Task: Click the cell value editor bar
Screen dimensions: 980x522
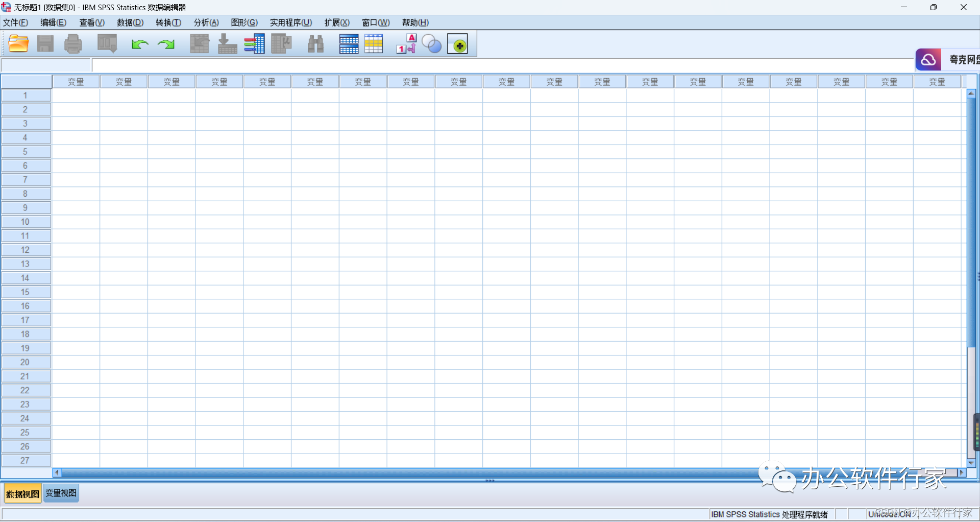Action: click(x=503, y=65)
